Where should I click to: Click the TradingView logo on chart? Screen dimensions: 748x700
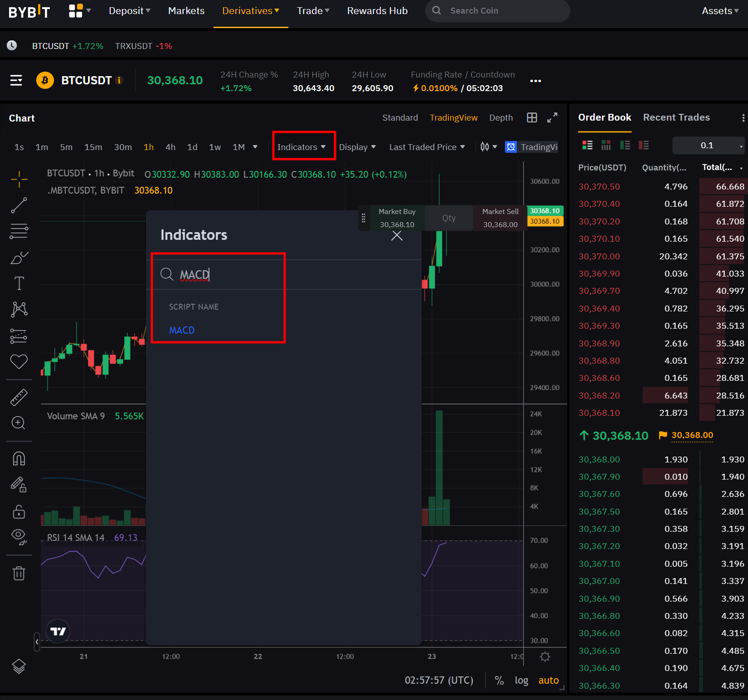click(58, 631)
